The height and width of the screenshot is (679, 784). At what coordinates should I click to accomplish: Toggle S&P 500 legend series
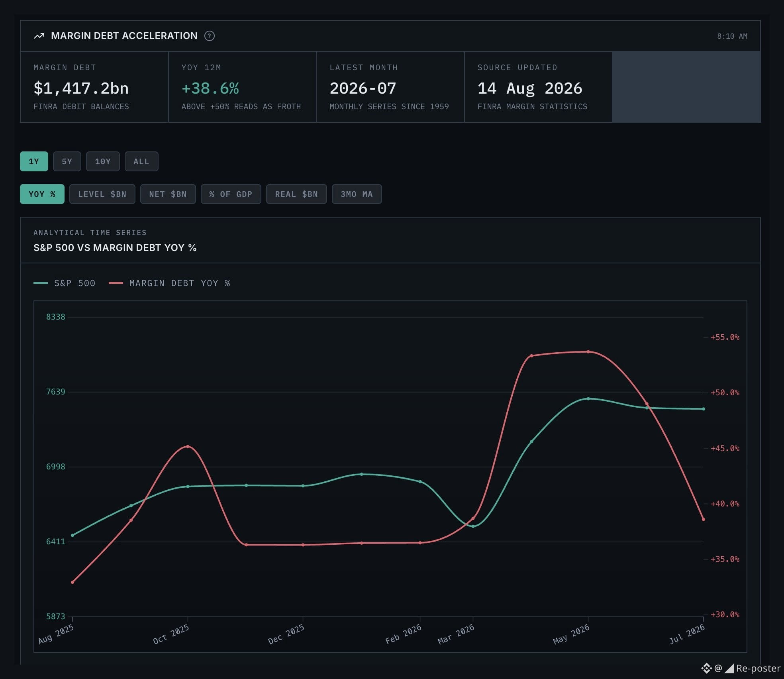point(65,283)
